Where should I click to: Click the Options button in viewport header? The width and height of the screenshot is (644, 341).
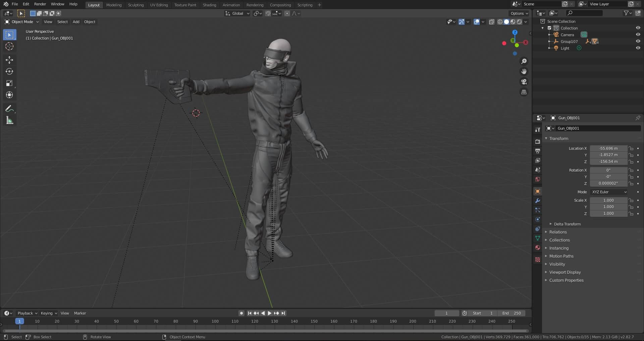pyautogui.click(x=519, y=13)
